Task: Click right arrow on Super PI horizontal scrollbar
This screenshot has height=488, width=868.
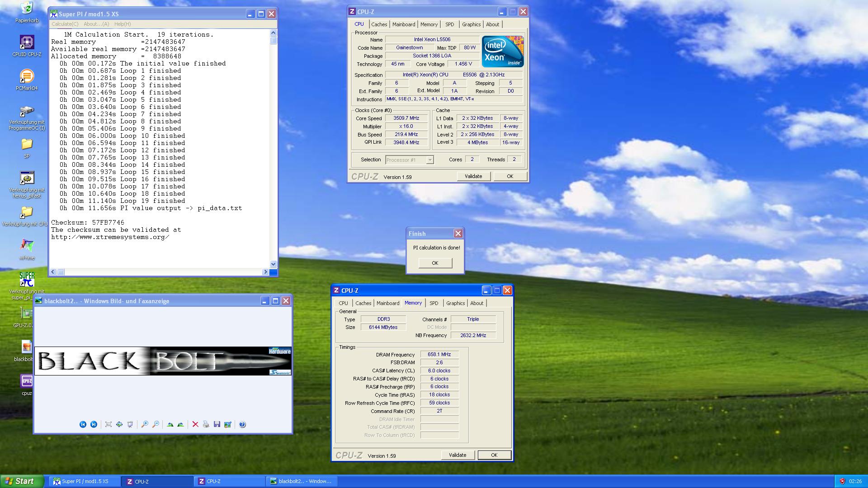Action: [265, 272]
